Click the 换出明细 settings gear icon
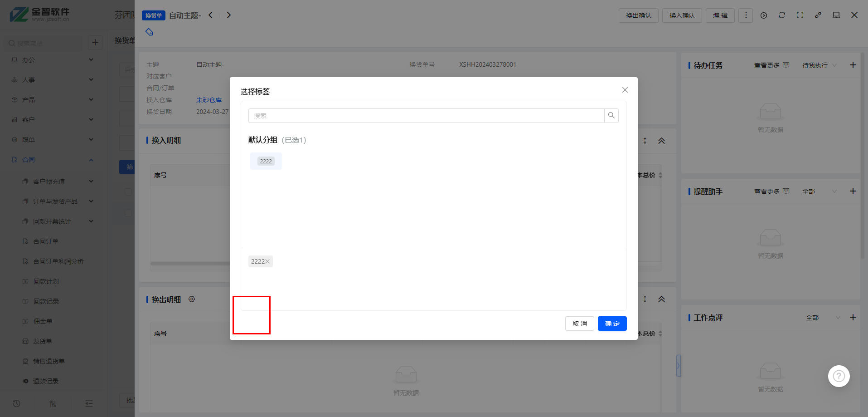This screenshot has width=868, height=417. coord(192,299)
